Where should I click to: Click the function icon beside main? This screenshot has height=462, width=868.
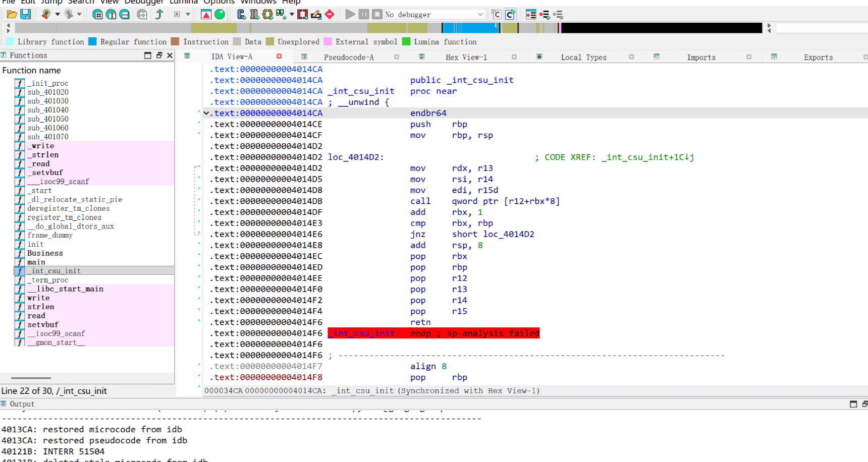click(20, 262)
